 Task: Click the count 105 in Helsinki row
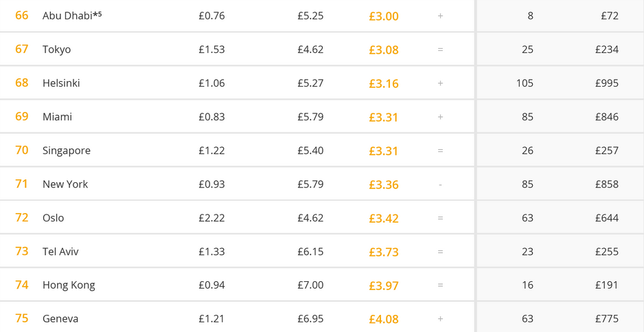(525, 83)
